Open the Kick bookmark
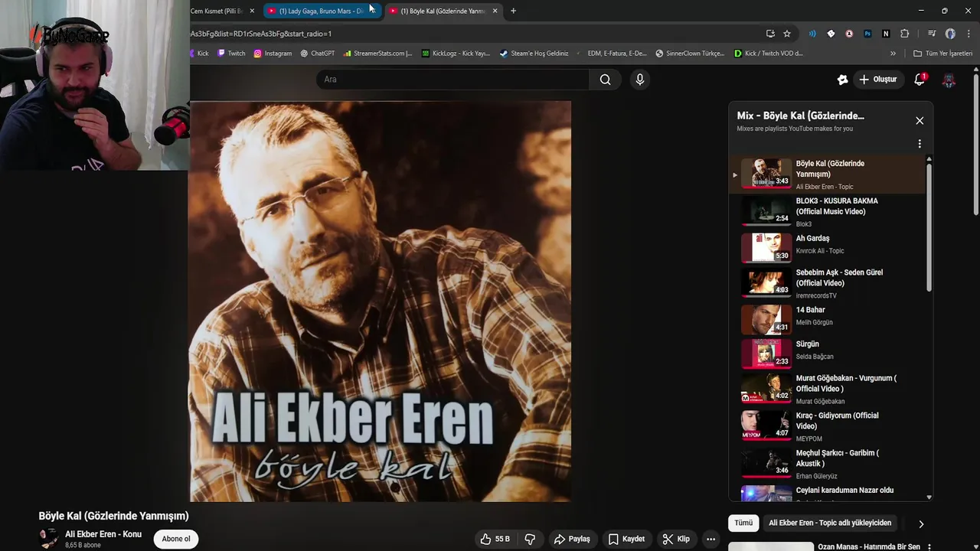The width and height of the screenshot is (980, 551). click(x=199, y=54)
